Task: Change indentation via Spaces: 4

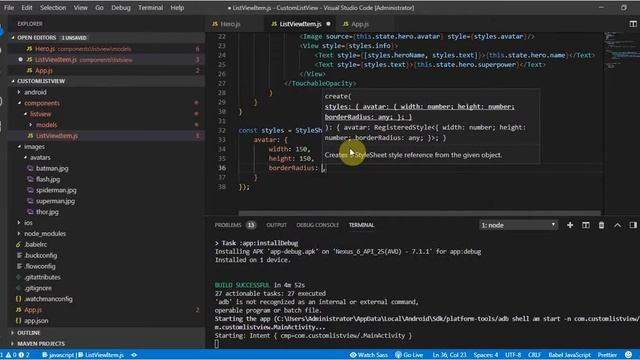Action: pos(486,355)
